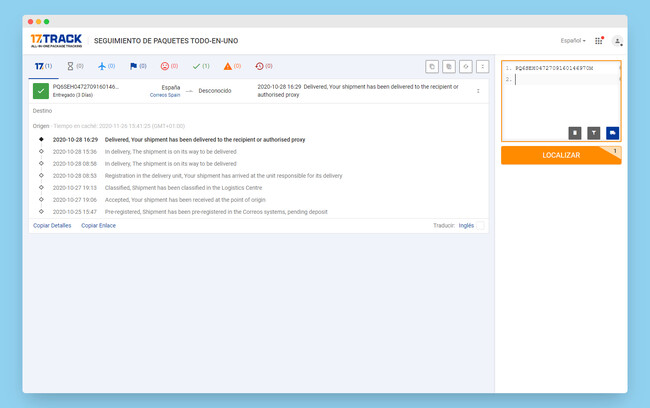Toggle the translation checkbox next to Inglés

click(x=481, y=226)
